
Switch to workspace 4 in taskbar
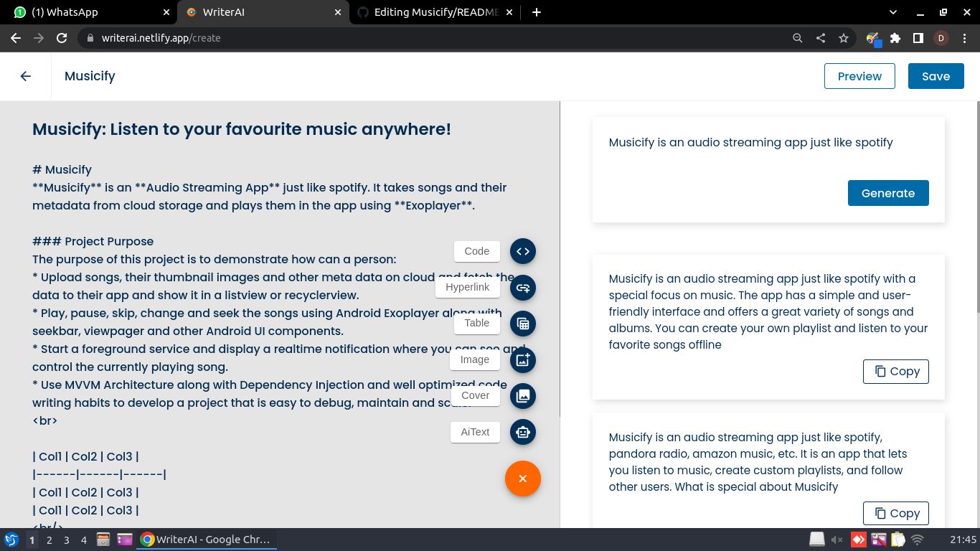pos(84,540)
